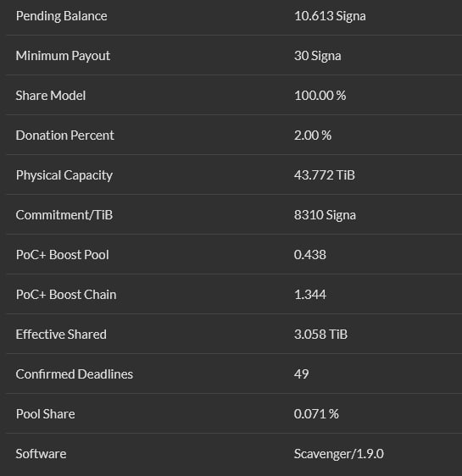Click the Physical Capacity label
Viewport: 462px width, 476px height.
point(64,175)
